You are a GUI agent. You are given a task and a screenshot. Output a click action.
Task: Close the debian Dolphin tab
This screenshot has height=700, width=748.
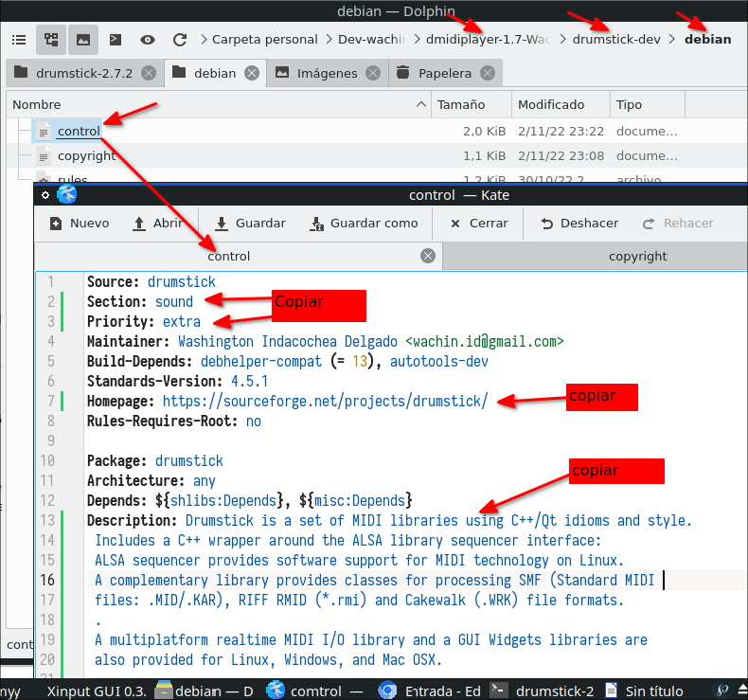tap(252, 73)
